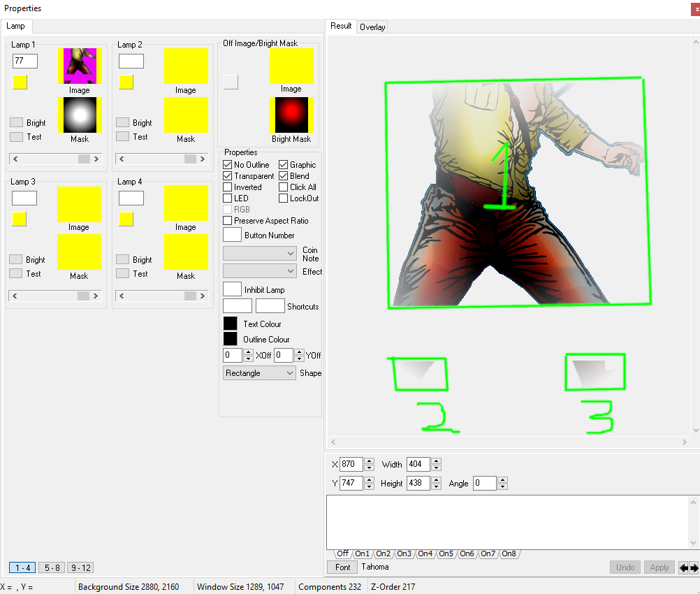
Task: Enable the Click All checkbox
Action: (284, 187)
